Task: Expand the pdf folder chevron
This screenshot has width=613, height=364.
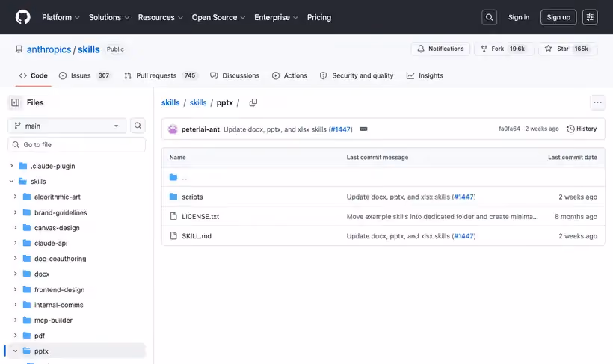Action: pyautogui.click(x=15, y=336)
